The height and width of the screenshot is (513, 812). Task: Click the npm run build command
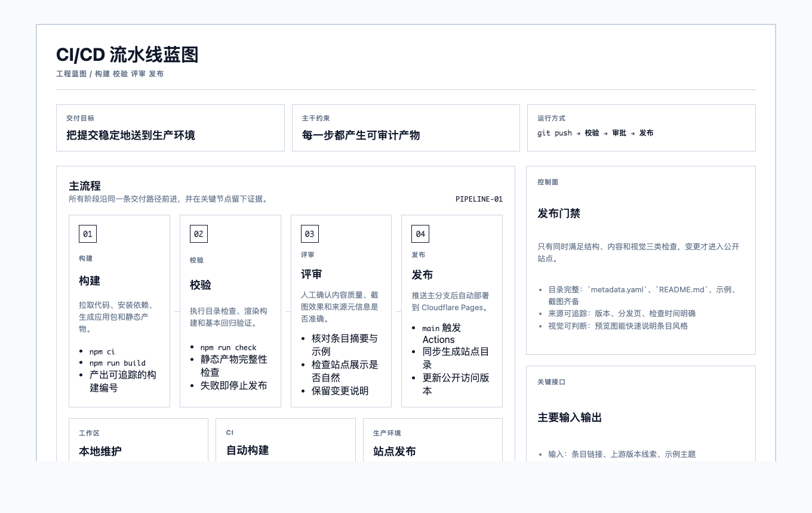(x=118, y=363)
